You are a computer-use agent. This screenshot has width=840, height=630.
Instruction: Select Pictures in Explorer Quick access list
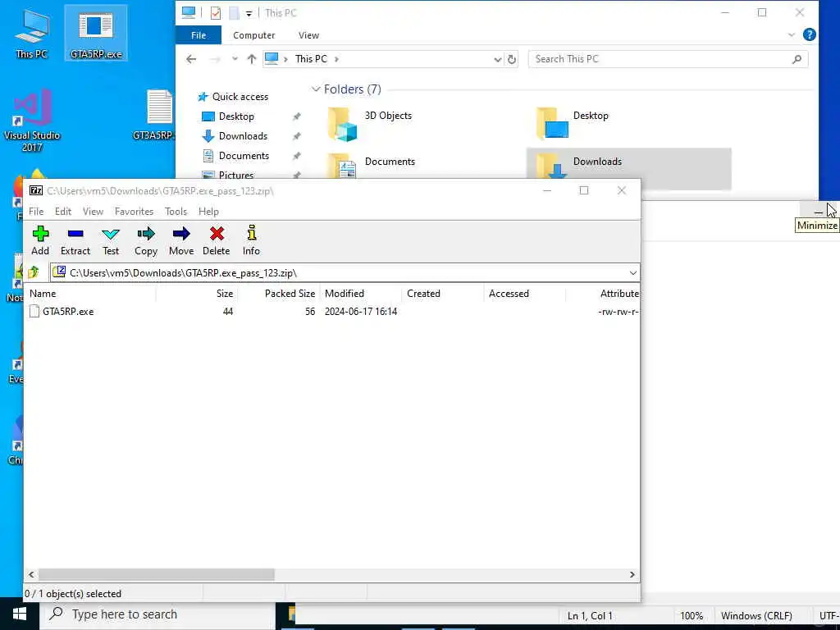228,175
